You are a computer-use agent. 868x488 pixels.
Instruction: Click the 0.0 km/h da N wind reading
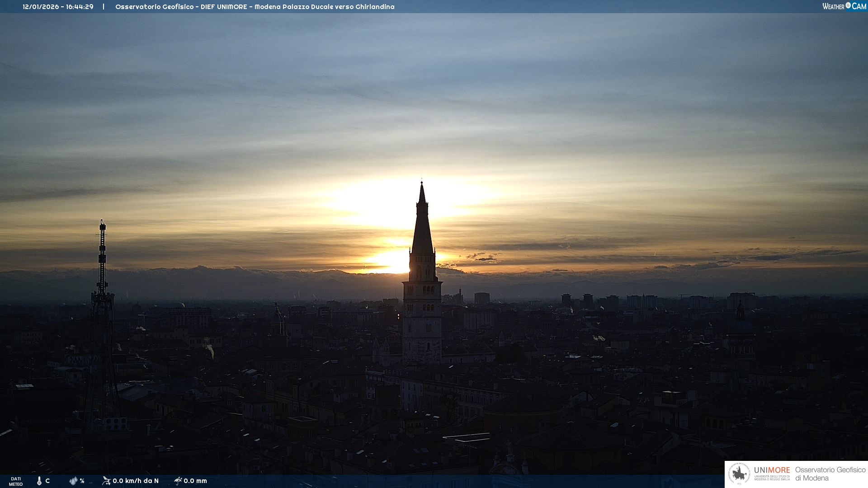(136, 481)
